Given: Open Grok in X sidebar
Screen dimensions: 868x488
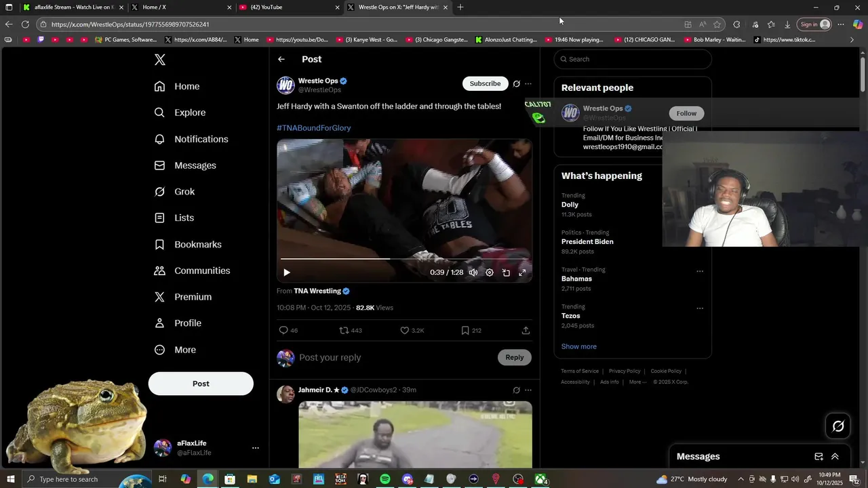Looking at the screenshot, I should pyautogui.click(x=174, y=192).
